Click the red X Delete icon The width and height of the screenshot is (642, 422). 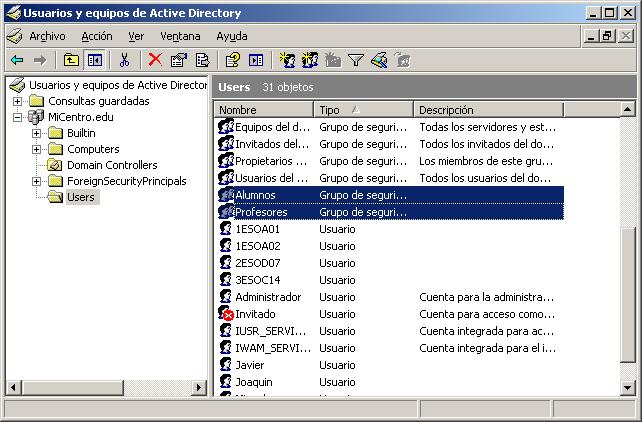click(x=155, y=60)
